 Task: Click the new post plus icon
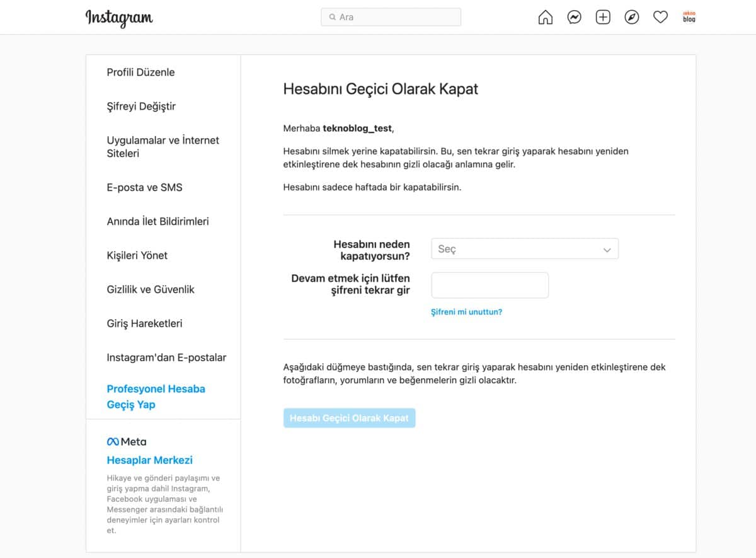pyautogui.click(x=603, y=18)
